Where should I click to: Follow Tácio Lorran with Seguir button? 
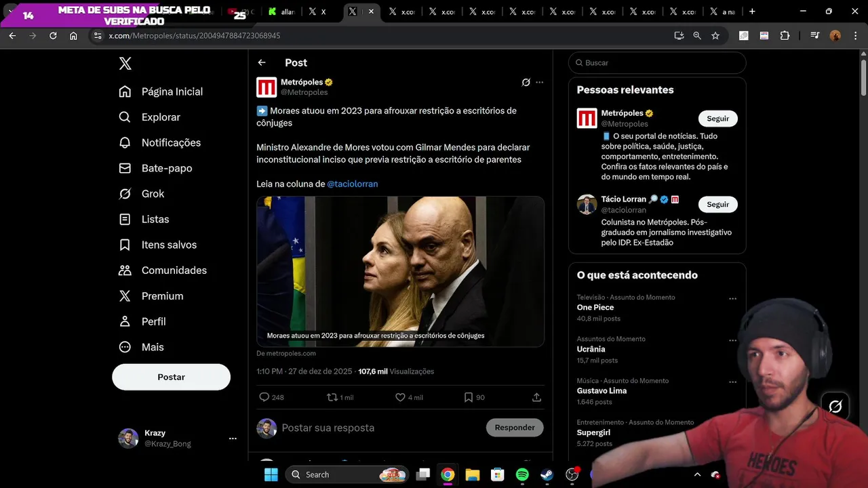(x=717, y=204)
